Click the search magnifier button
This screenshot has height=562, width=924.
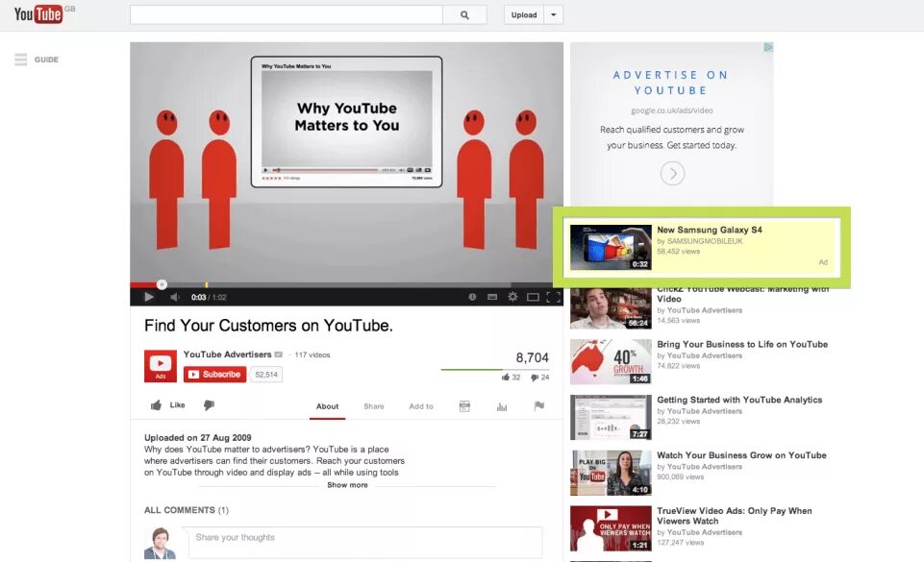(464, 14)
